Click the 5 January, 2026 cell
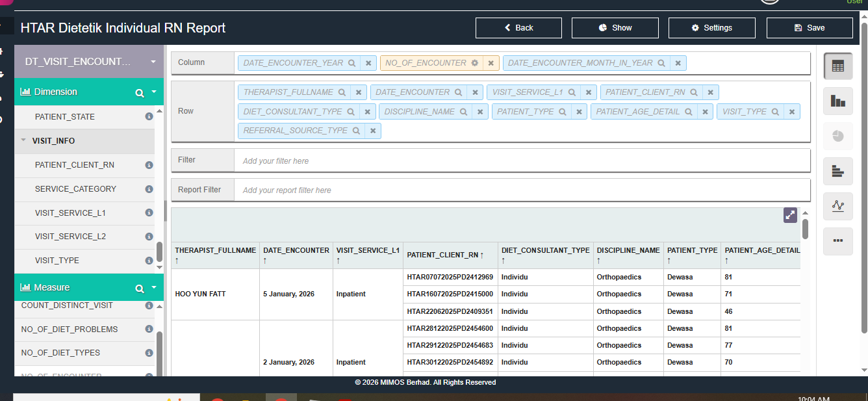868x401 pixels. 296,294
